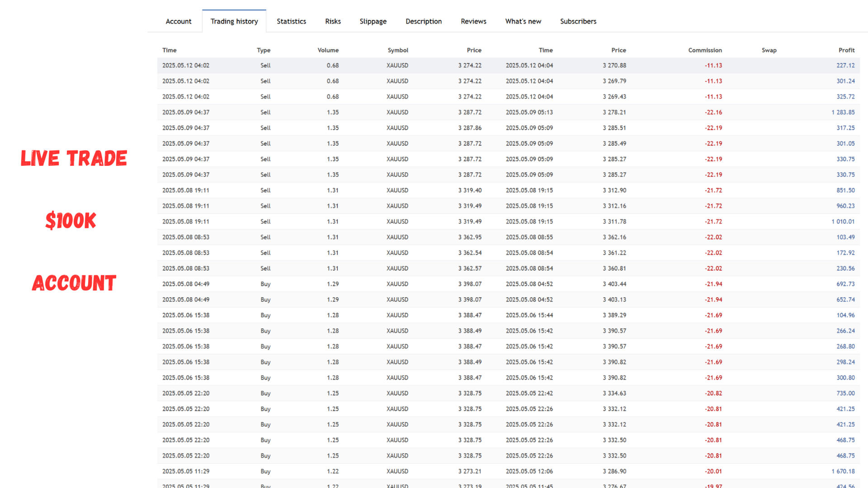Click close time 2025.05.05 12:06
Image resolution: width=868 pixels, height=488 pixels.
click(529, 471)
